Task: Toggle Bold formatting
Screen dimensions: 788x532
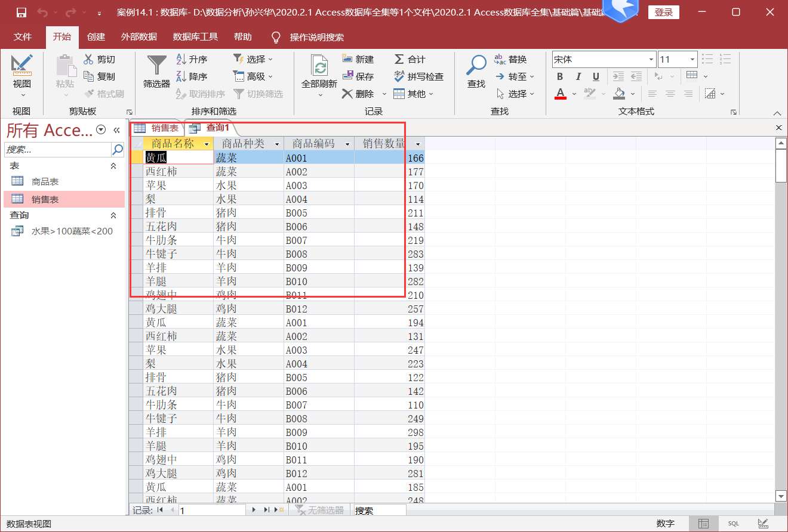Action: coord(560,76)
